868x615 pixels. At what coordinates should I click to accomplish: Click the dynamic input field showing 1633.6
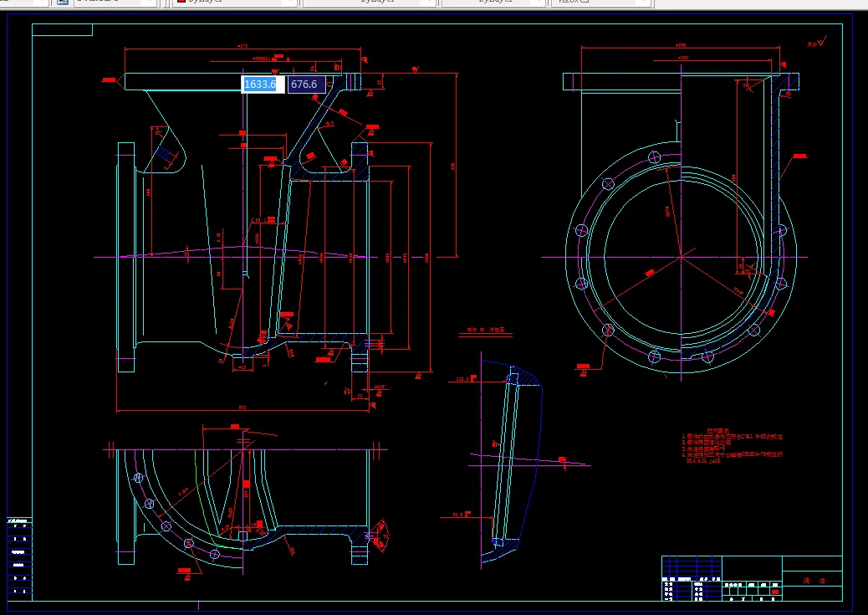coord(263,85)
